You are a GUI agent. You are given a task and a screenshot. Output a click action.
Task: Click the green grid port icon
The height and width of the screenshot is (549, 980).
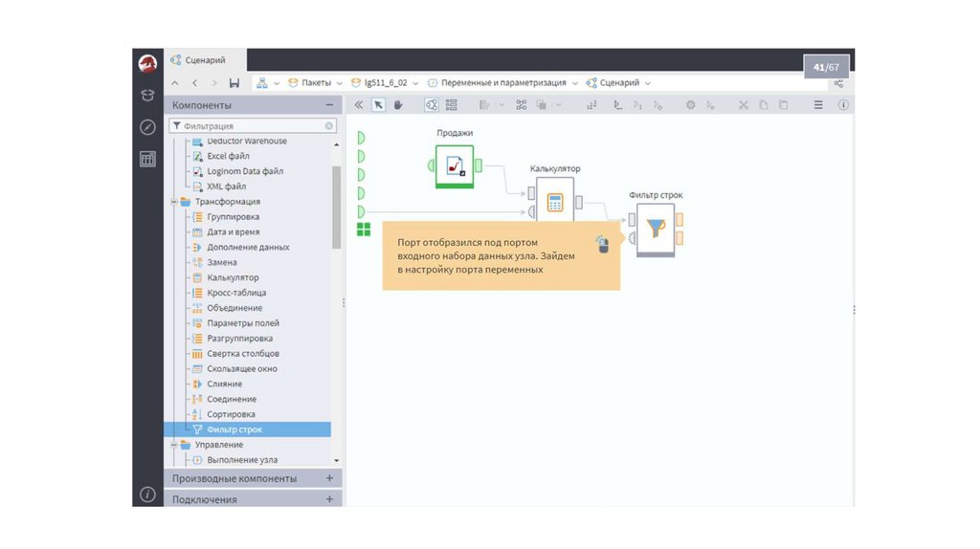point(363,229)
